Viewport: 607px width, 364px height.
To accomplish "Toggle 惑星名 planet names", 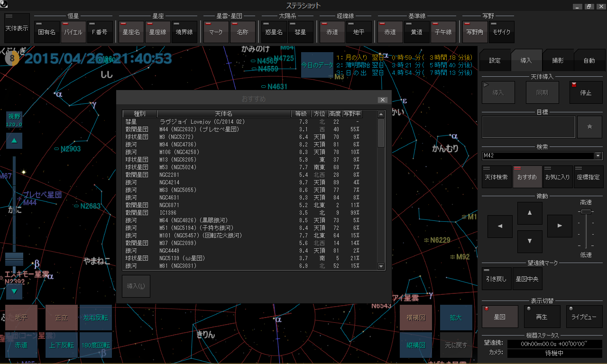I will [x=274, y=32].
